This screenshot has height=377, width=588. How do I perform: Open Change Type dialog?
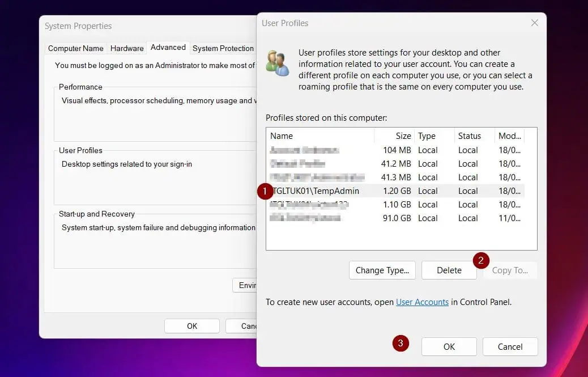[382, 270]
